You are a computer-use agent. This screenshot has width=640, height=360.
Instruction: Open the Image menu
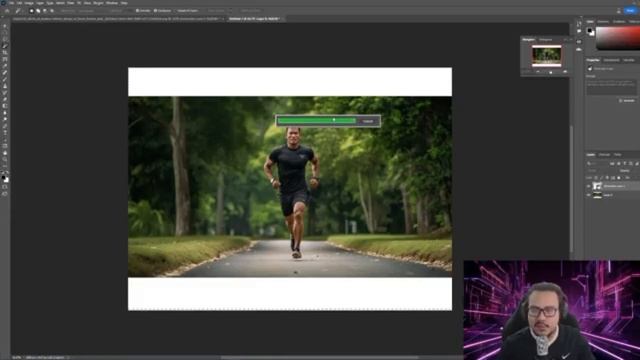(x=29, y=3)
